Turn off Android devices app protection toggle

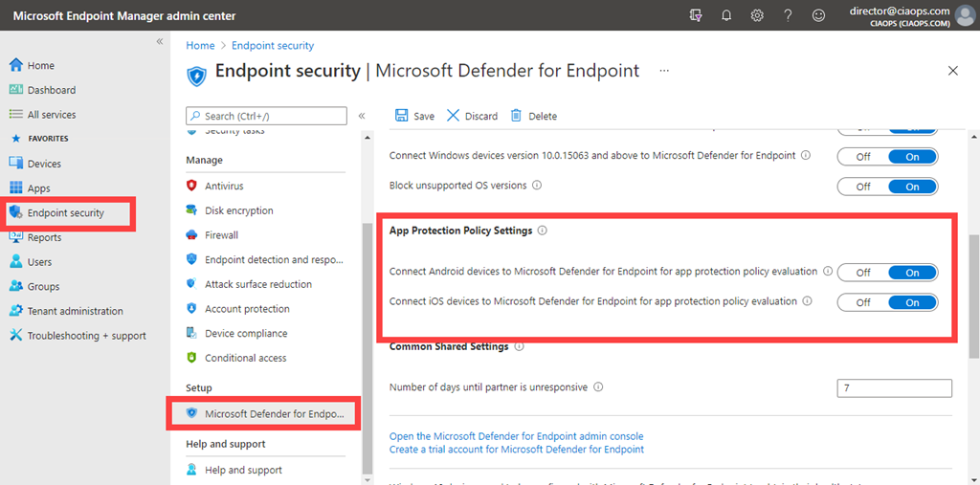863,273
